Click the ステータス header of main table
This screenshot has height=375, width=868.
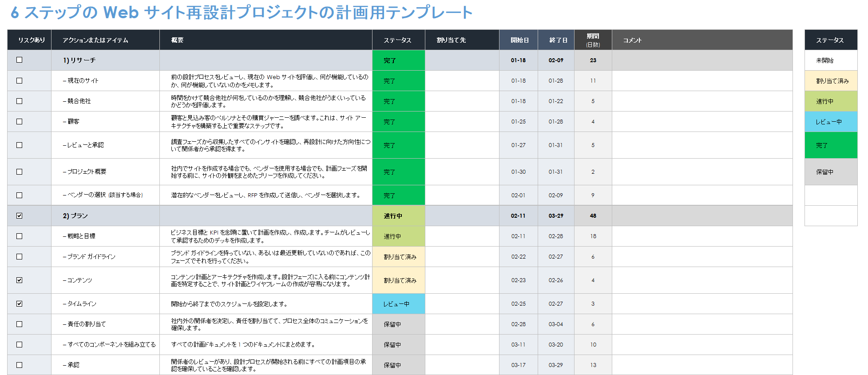399,40
